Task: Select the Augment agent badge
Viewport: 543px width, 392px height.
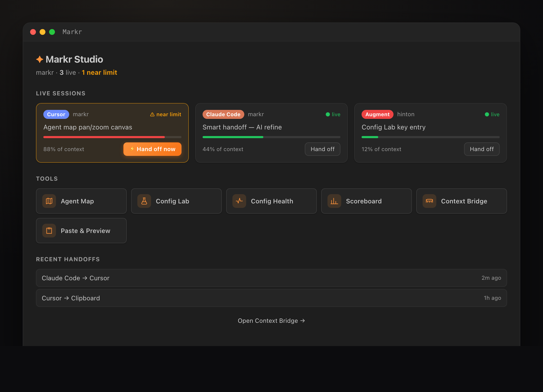Action: click(377, 114)
